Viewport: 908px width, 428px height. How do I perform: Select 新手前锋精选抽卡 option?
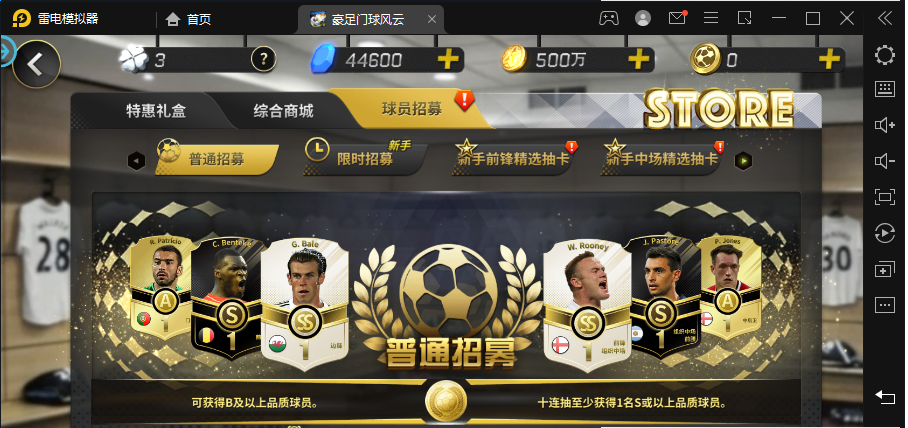click(x=512, y=158)
